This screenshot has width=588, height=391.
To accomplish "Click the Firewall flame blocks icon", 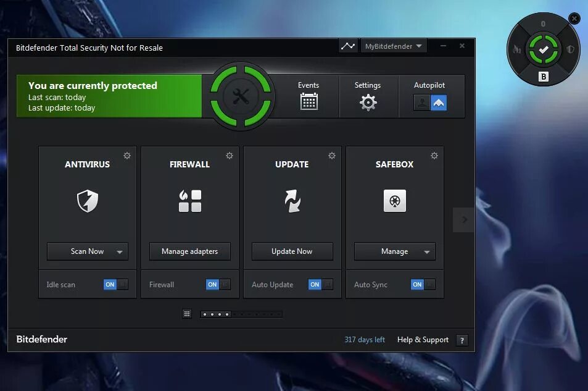I will [190, 201].
